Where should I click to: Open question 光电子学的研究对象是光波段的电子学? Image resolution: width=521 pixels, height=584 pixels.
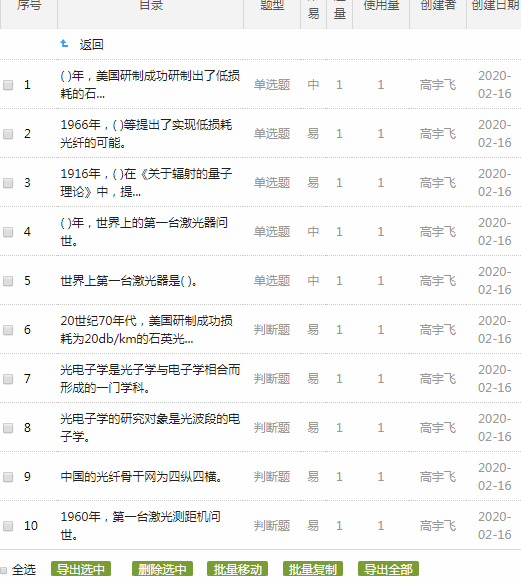tap(150, 428)
